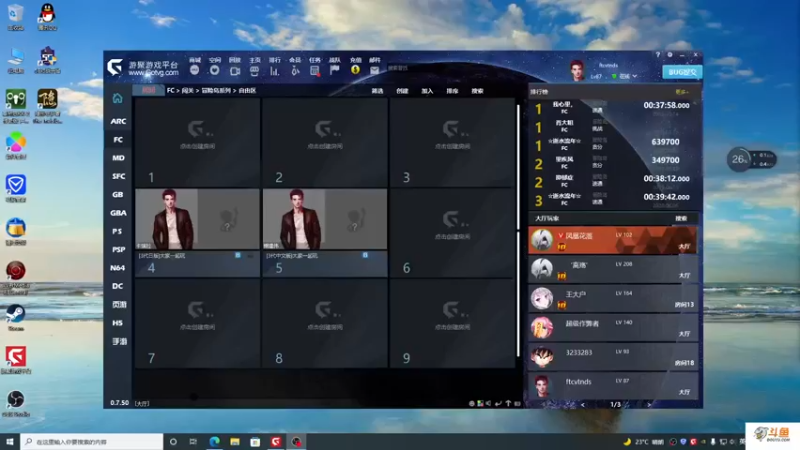Click the user profile avatar in header
The height and width of the screenshot is (450, 800).
coord(577,70)
